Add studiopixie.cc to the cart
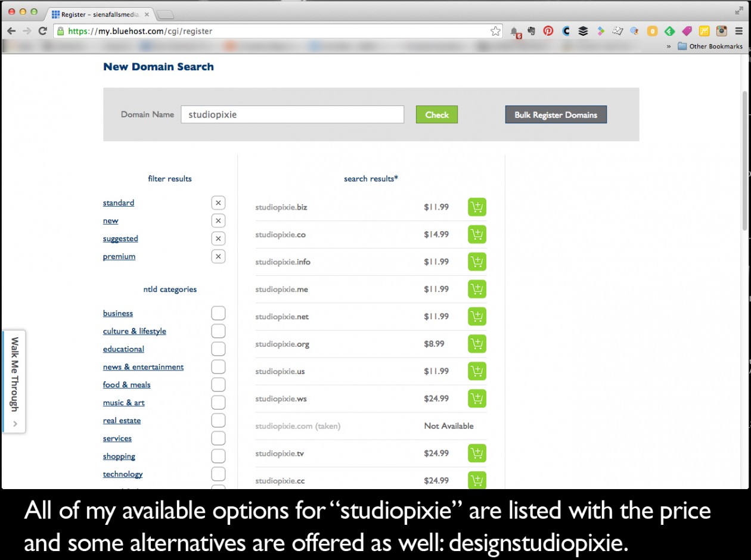 [x=477, y=480]
